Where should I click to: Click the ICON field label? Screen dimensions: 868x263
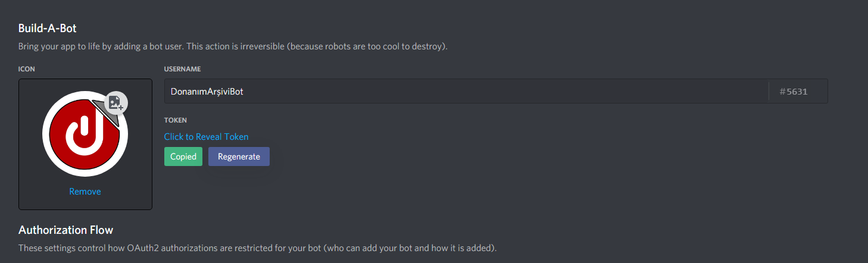[27, 69]
